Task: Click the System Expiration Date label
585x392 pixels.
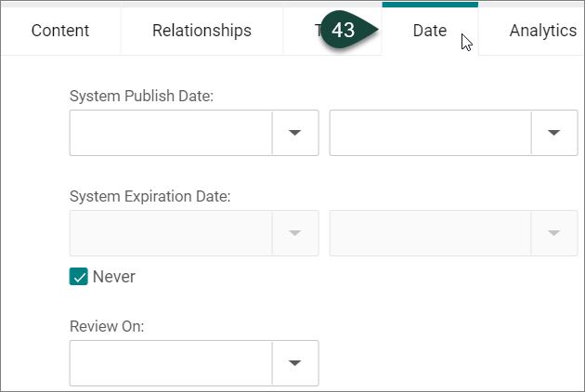Action: (149, 196)
